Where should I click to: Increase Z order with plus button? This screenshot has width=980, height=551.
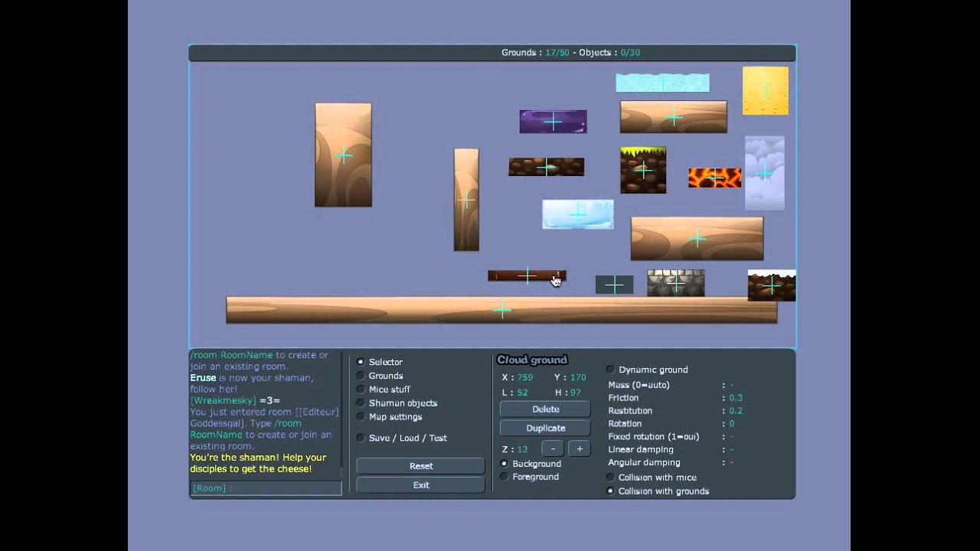[580, 449]
